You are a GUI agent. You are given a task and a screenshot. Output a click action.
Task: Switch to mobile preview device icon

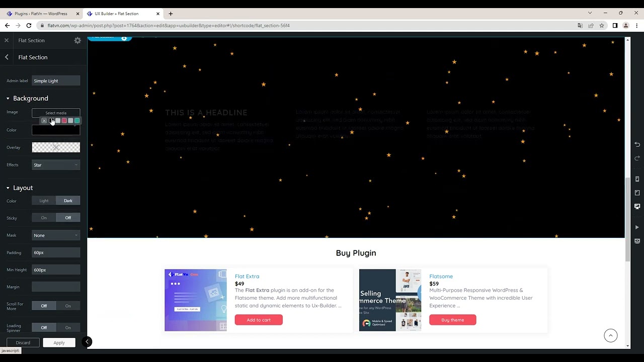(637, 179)
